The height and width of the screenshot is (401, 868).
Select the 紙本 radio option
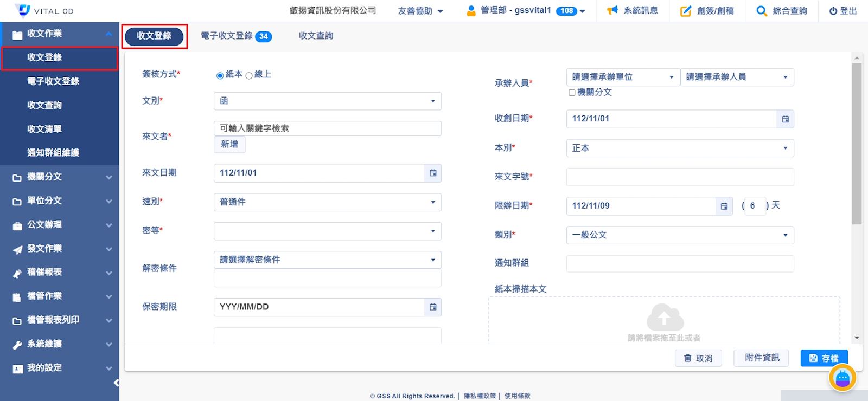pyautogui.click(x=220, y=75)
